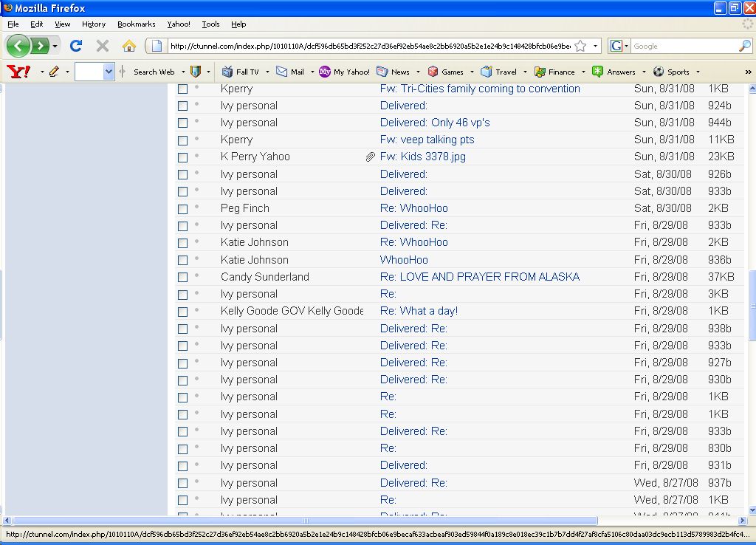Image resolution: width=756 pixels, height=545 pixels.
Task: Open 'Fw: Tri-Cities family coming to convention' email
Action: pos(480,89)
